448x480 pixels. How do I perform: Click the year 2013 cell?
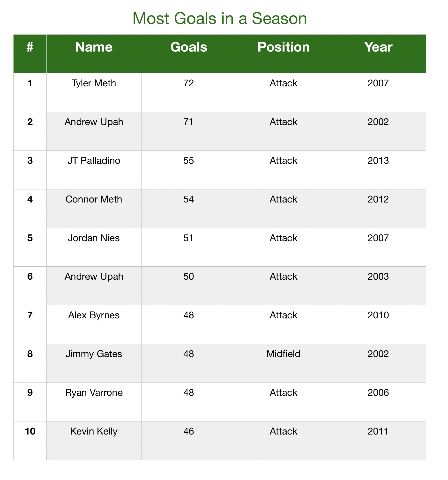click(x=378, y=170)
